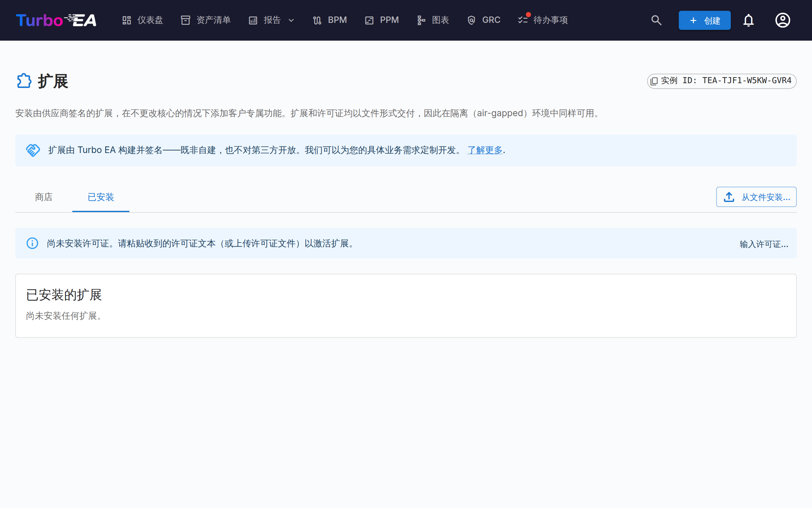Image resolution: width=812 pixels, height=508 pixels.
Task: Click the puzzle-piece 扩展 icon
Action: coord(24,81)
